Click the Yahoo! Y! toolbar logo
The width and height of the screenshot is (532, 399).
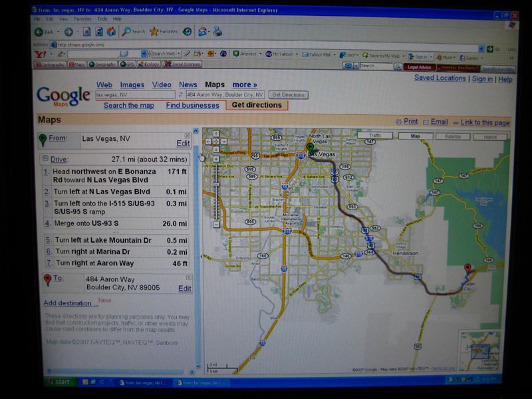41,54
